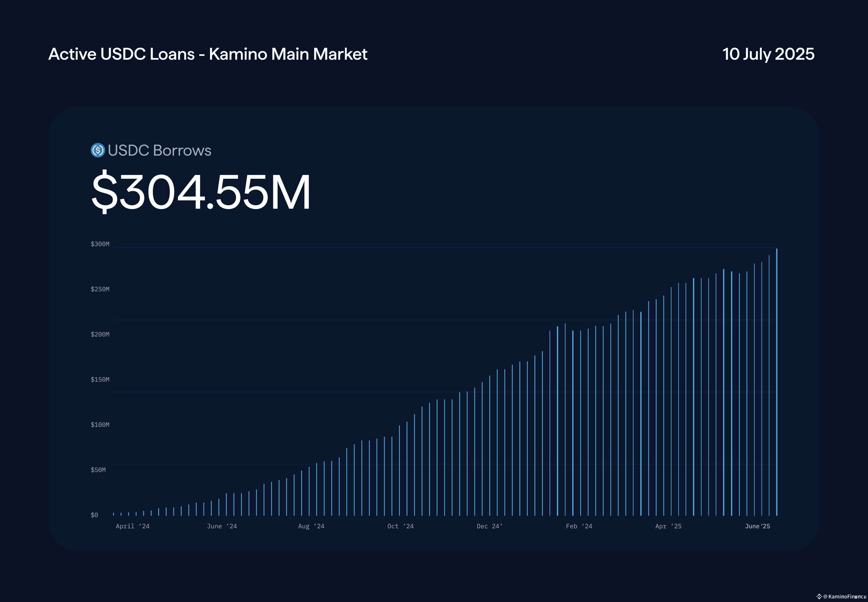The width and height of the screenshot is (868, 602).
Task: Click the USDC coin logo icon
Action: [98, 150]
